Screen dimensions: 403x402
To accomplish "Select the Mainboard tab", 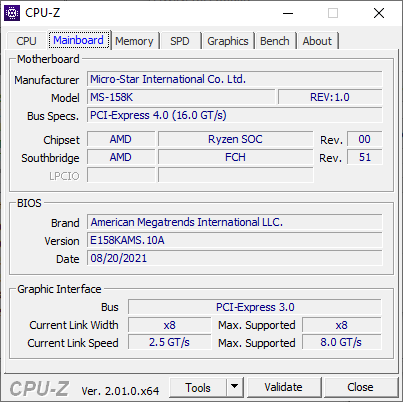I will 79,40.
